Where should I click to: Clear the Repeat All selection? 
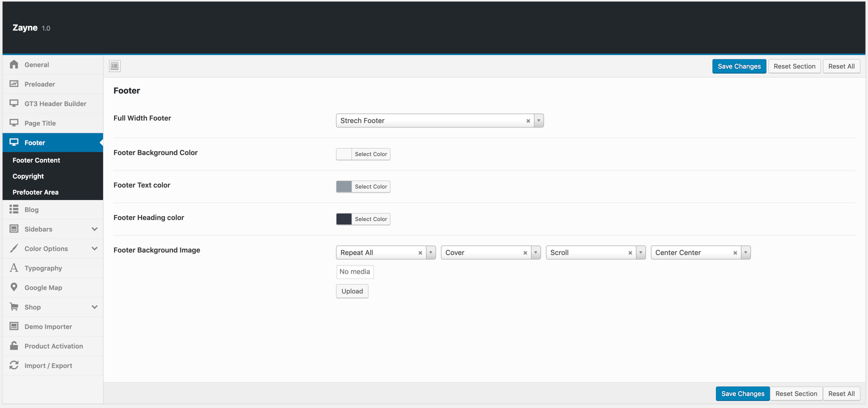coord(420,253)
